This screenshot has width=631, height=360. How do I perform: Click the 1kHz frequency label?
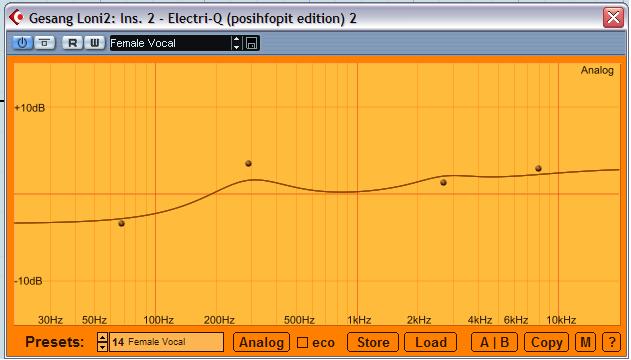[359, 320]
